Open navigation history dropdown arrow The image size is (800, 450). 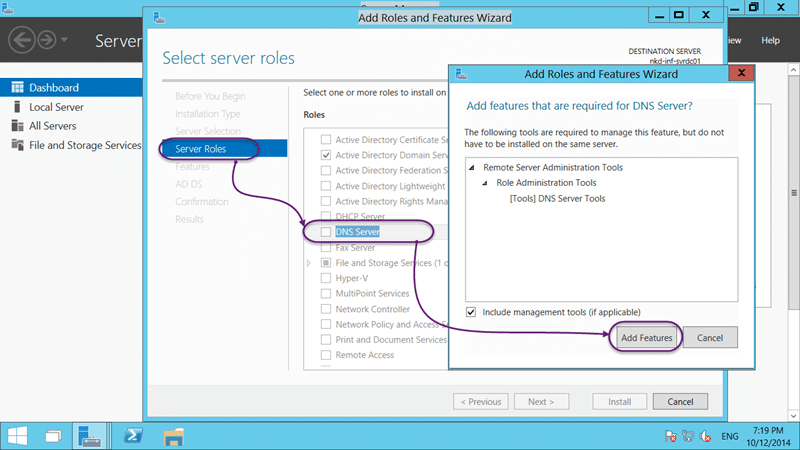[x=64, y=39]
